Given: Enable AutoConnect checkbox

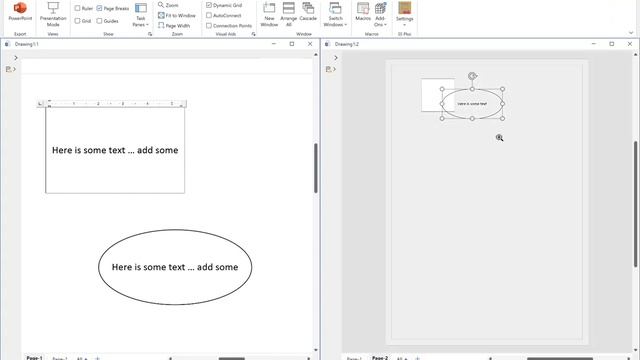Looking at the screenshot, I should coord(224,16).
